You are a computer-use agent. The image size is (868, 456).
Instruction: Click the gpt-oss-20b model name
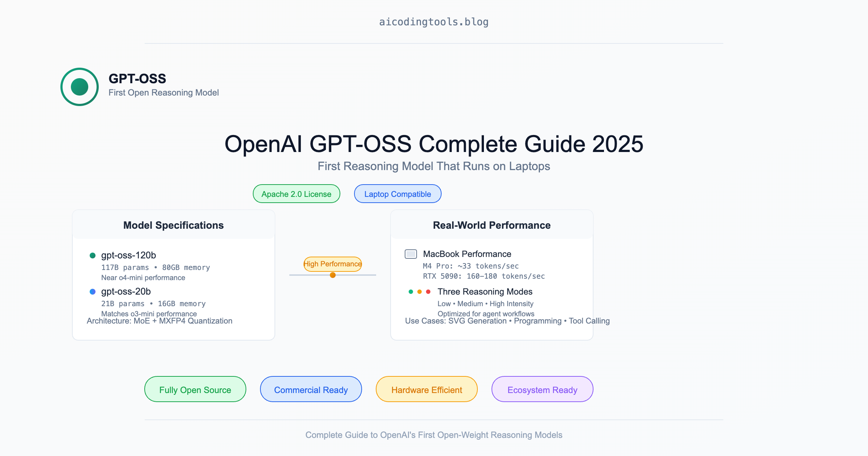pos(126,291)
